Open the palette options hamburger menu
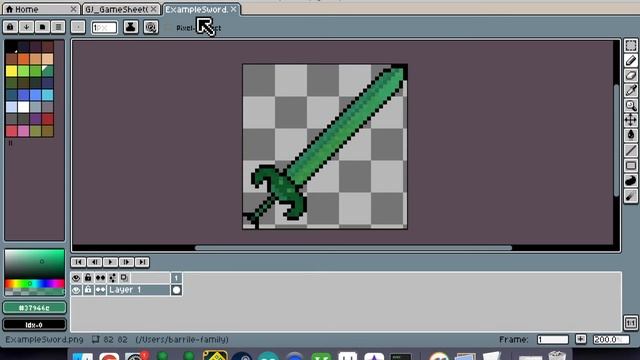640x360 pixels. tap(58, 27)
